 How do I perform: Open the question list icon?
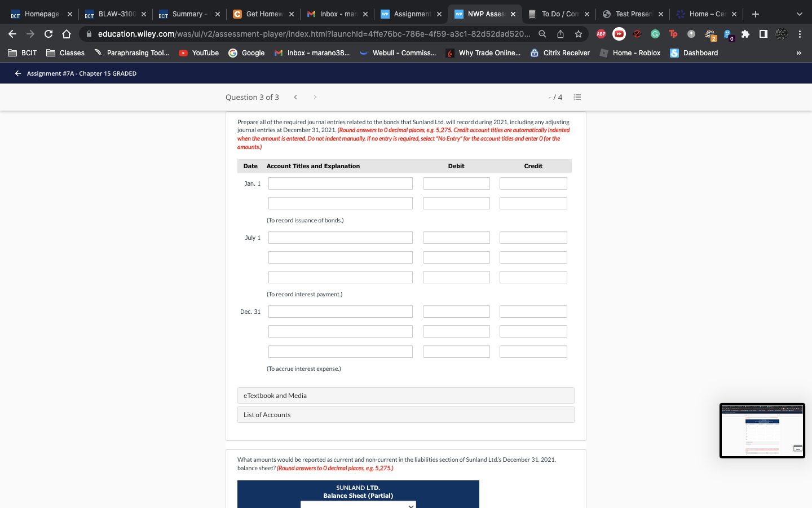point(577,97)
